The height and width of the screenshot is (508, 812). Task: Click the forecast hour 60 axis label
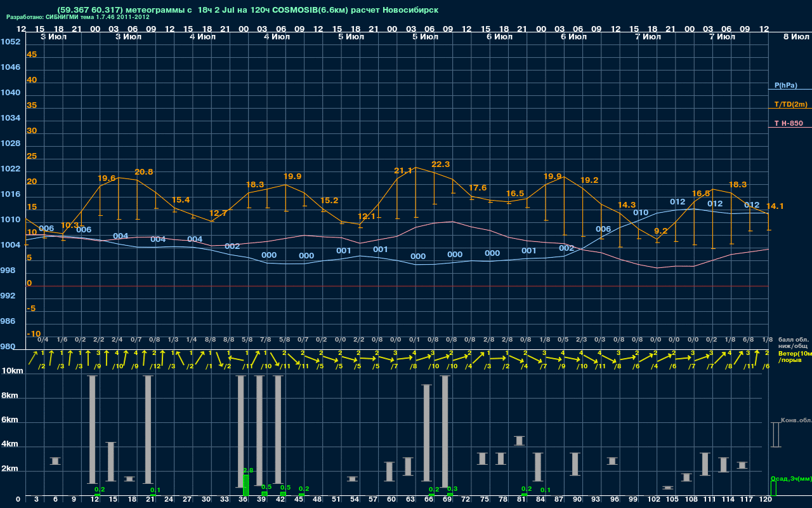[391, 500]
